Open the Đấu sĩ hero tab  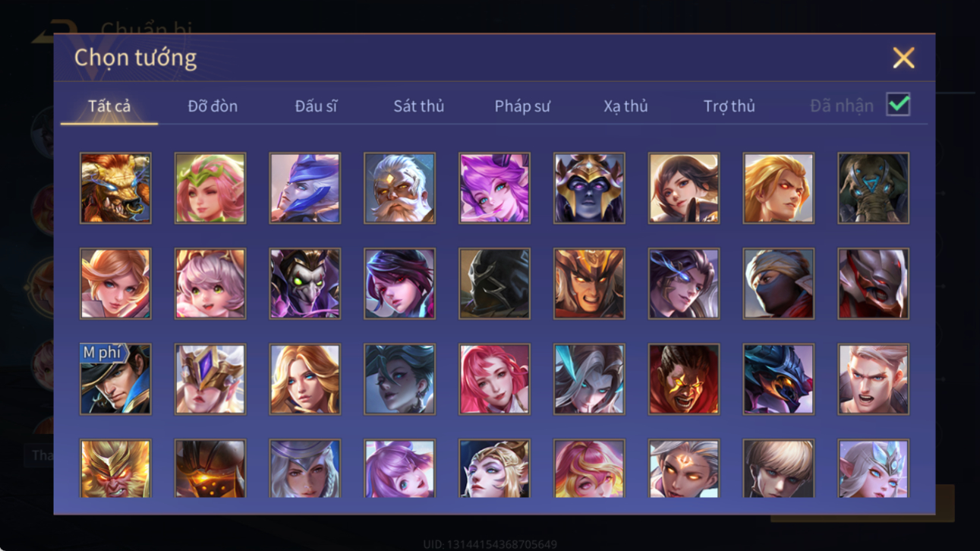click(x=316, y=106)
